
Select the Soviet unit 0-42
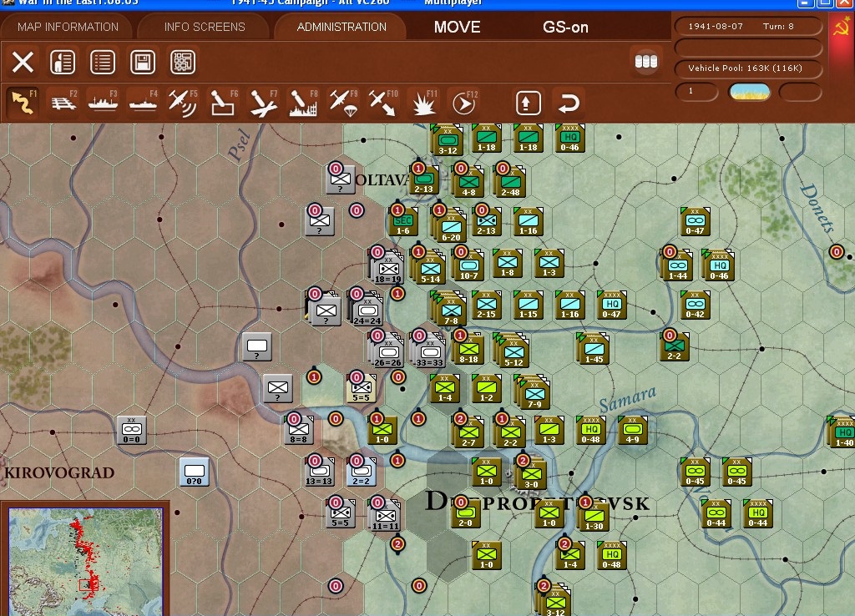(696, 305)
